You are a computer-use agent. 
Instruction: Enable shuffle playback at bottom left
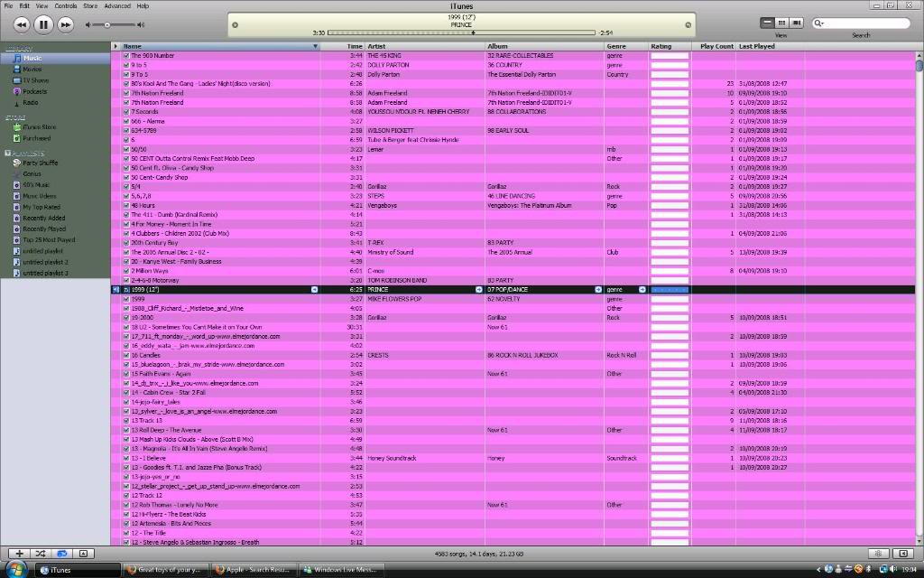tap(40, 553)
